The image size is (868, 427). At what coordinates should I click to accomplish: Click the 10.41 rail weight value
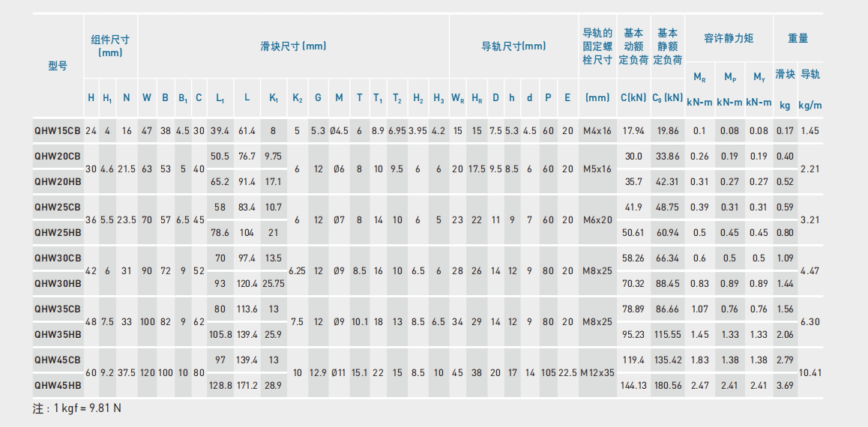[x=810, y=373]
